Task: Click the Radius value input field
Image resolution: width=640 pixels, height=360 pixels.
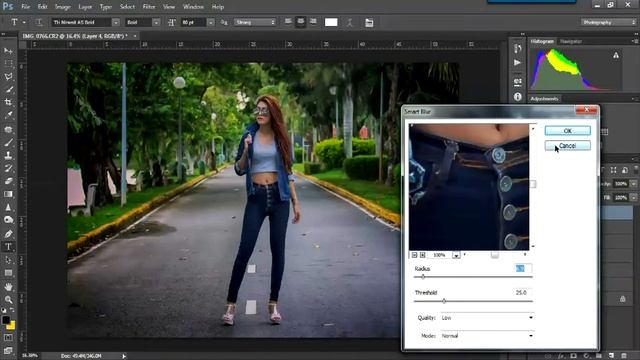Action: tap(524, 268)
